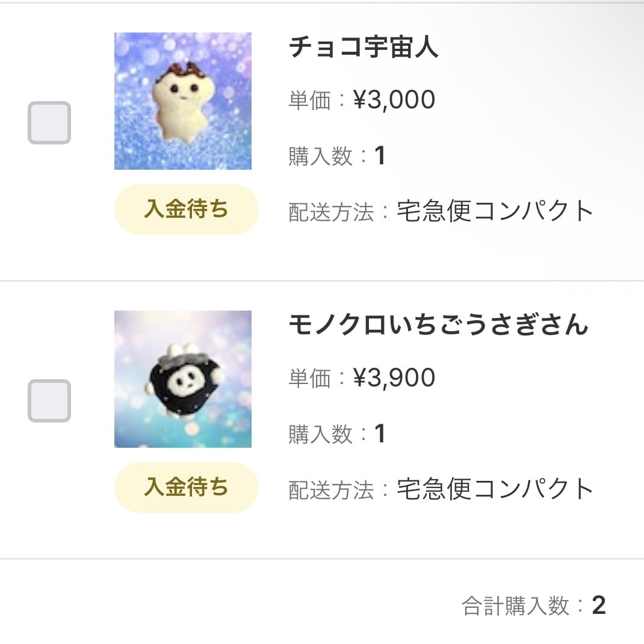
Task: Click 配送方法 label in チョコ宇宙人 row
Action: tap(331, 212)
